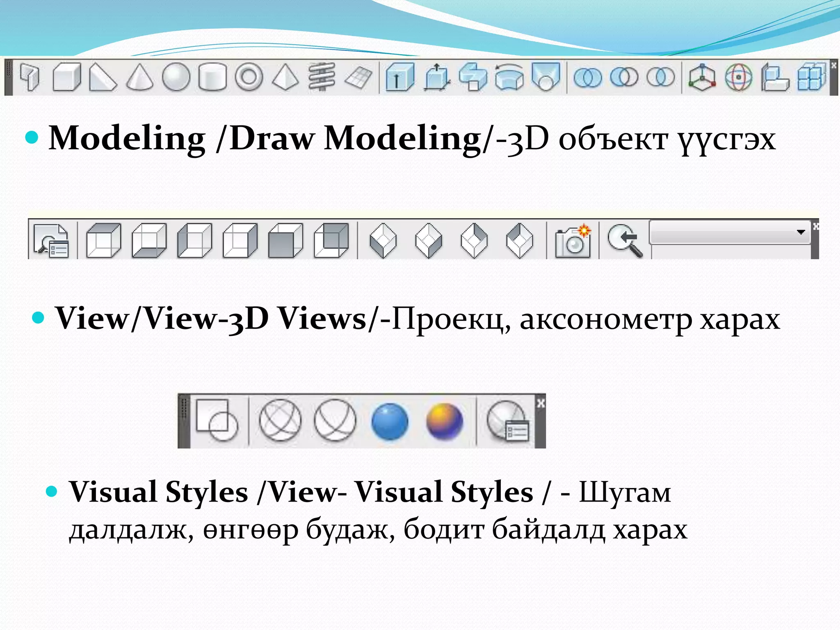Click the Sphere tool icon
The height and width of the screenshot is (630, 840).
pyautogui.click(x=176, y=77)
